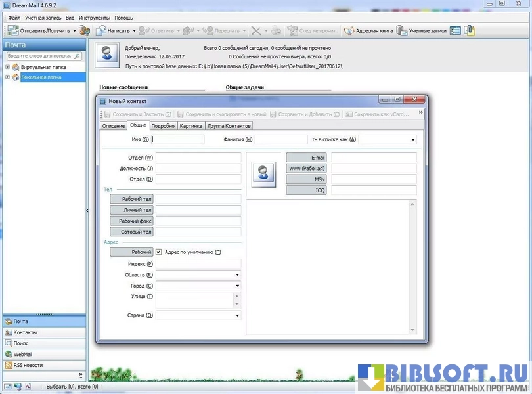
Task: Open the Страна country dropdown
Action: 237,316
